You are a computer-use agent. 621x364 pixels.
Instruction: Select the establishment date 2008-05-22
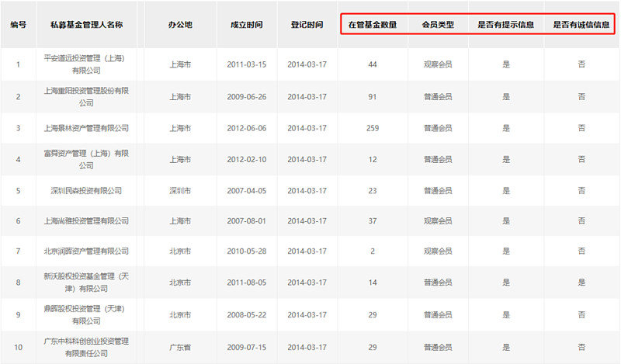pyautogui.click(x=247, y=314)
